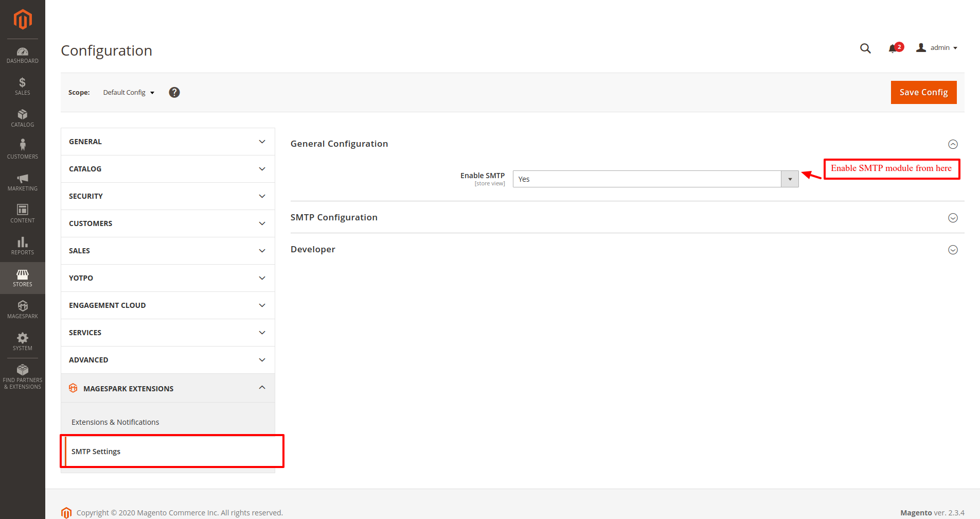Open Find Partners & Extensions

click(x=23, y=377)
